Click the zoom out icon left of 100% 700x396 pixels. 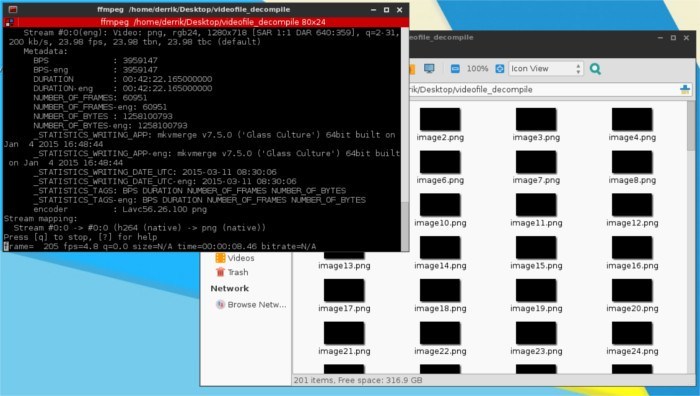455,69
